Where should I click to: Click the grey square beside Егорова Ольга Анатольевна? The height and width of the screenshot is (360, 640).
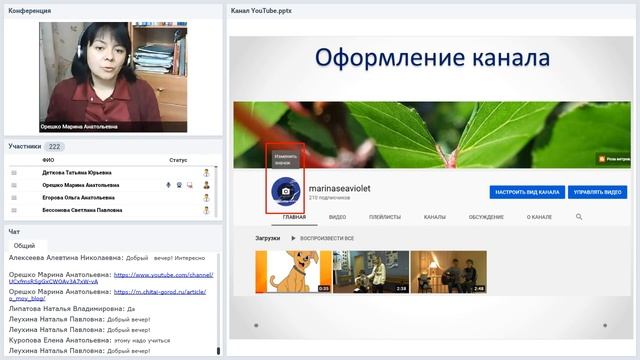[x=14, y=198]
